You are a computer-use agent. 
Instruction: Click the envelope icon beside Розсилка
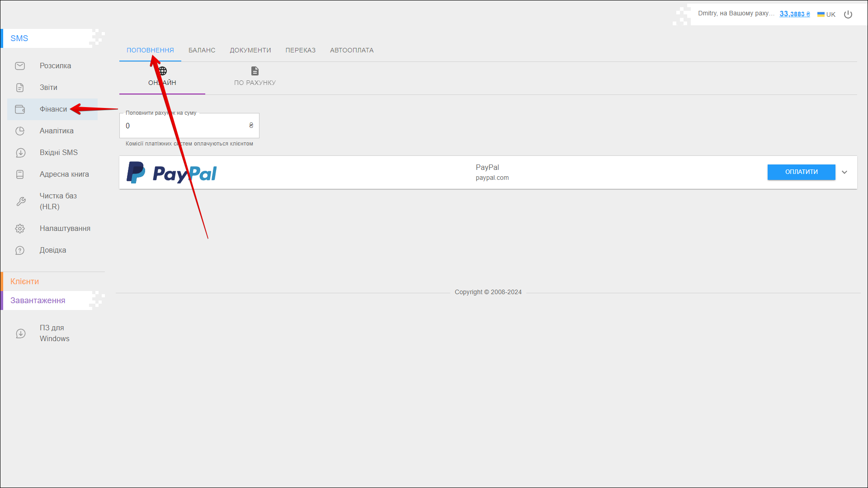coord(20,66)
